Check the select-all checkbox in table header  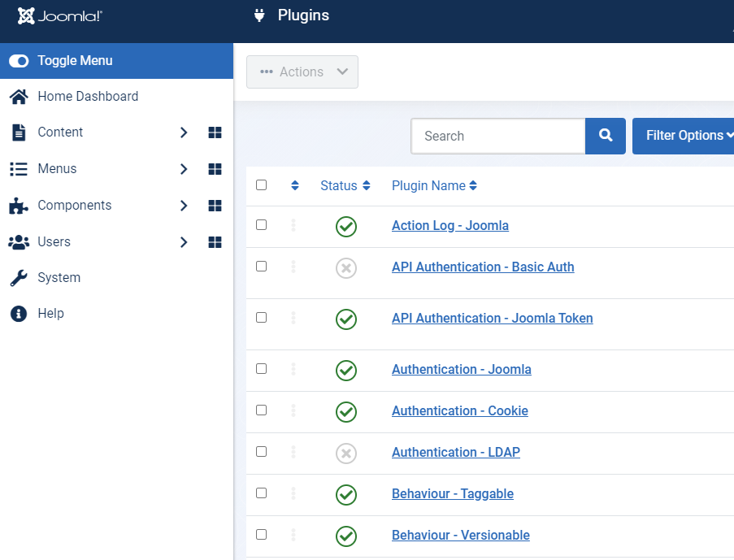tap(261, 185)
